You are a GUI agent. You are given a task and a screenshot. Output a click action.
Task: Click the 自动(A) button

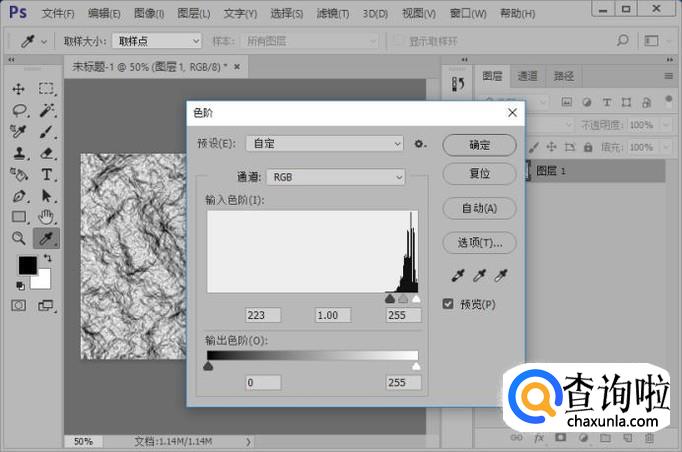pyautogui.click(x=479, y=208)
